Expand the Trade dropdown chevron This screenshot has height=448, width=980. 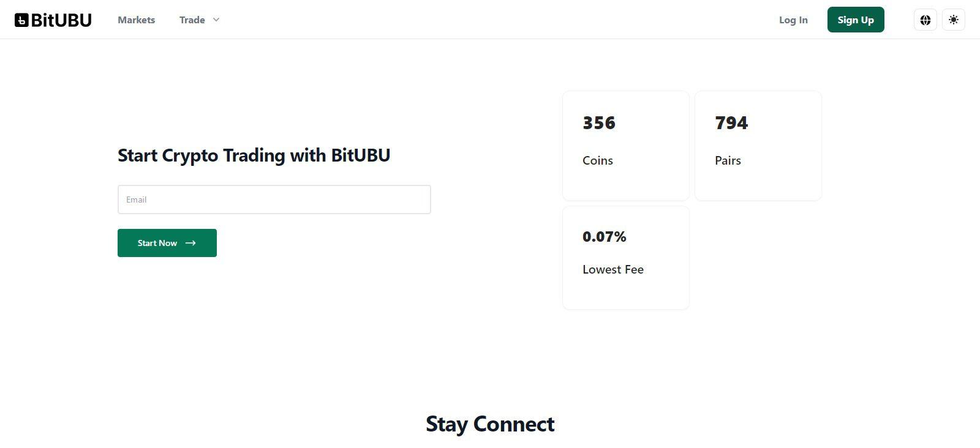tap(216, 20)
